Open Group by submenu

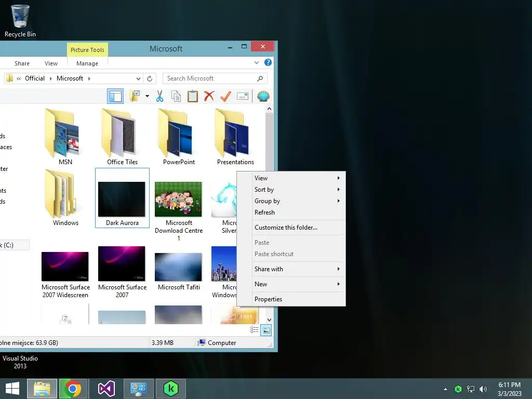(x=298, y=201)
